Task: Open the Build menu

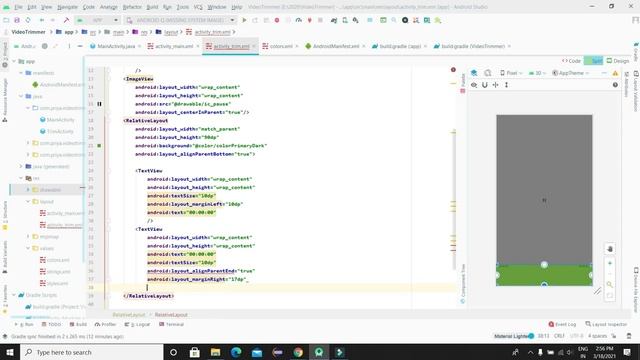Action: coord(152,7)
